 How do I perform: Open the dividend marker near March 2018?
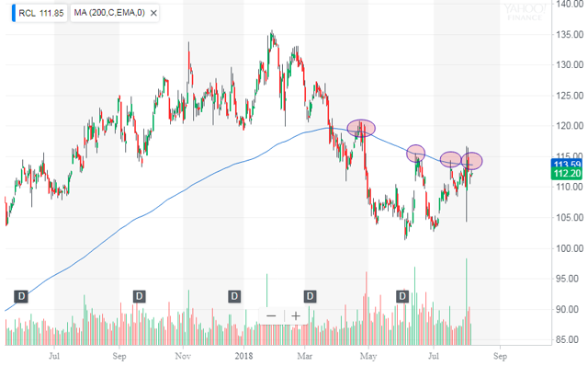[310, 296]
